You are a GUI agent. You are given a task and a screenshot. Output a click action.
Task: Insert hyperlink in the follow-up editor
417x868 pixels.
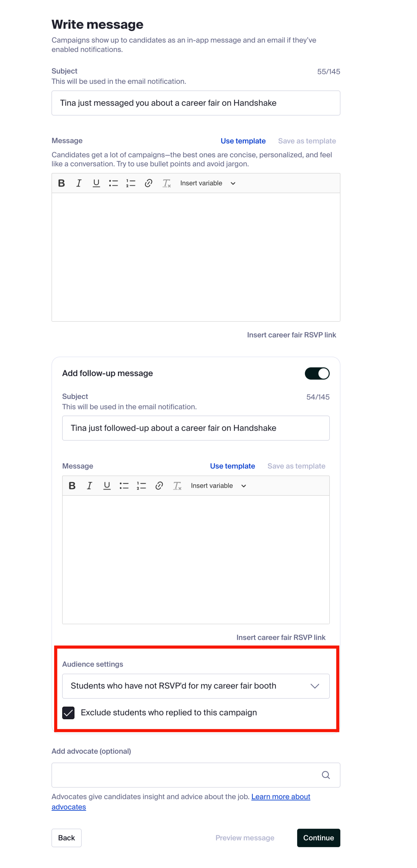click(159, 486)
